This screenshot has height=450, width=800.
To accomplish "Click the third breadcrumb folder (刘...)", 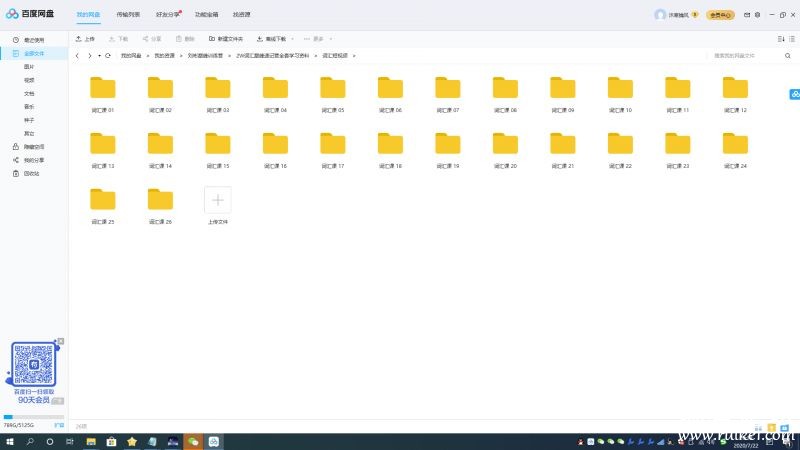I will pos(205,56).
